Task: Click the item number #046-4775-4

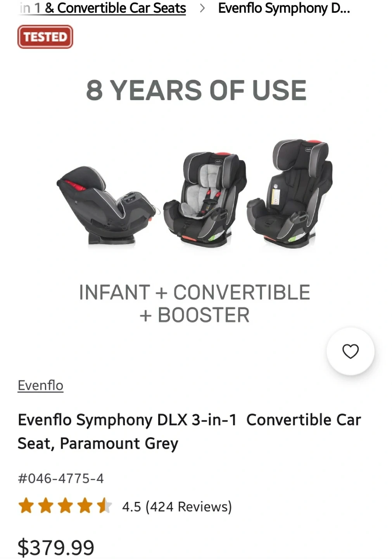Action: (x=61, y=478)
